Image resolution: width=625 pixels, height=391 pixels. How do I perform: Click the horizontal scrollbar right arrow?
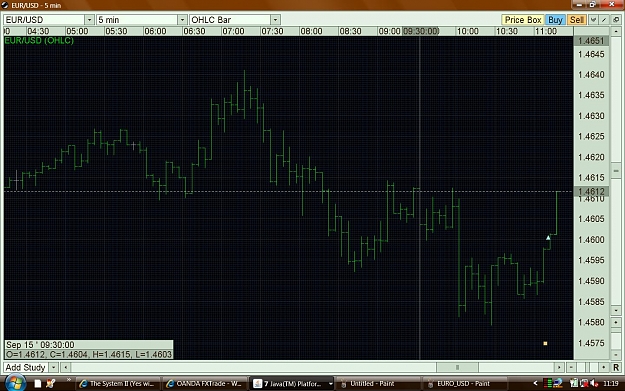[x=559, y=367]
